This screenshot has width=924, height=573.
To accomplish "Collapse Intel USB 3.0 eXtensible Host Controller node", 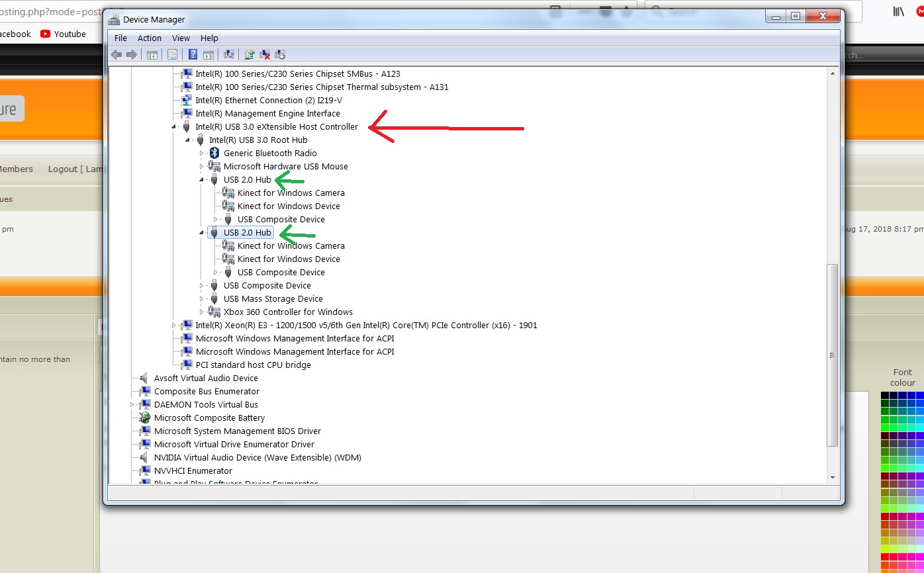I will (174, 126).
